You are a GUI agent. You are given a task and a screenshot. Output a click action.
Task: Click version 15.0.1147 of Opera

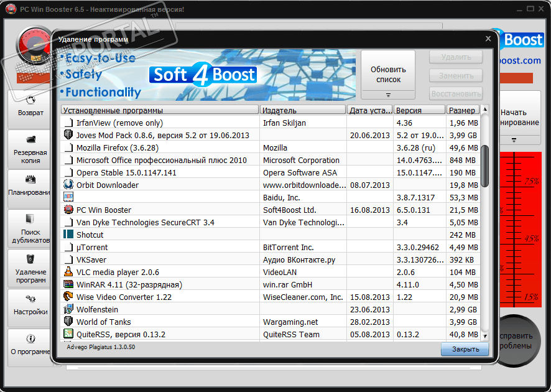[419, 172]
